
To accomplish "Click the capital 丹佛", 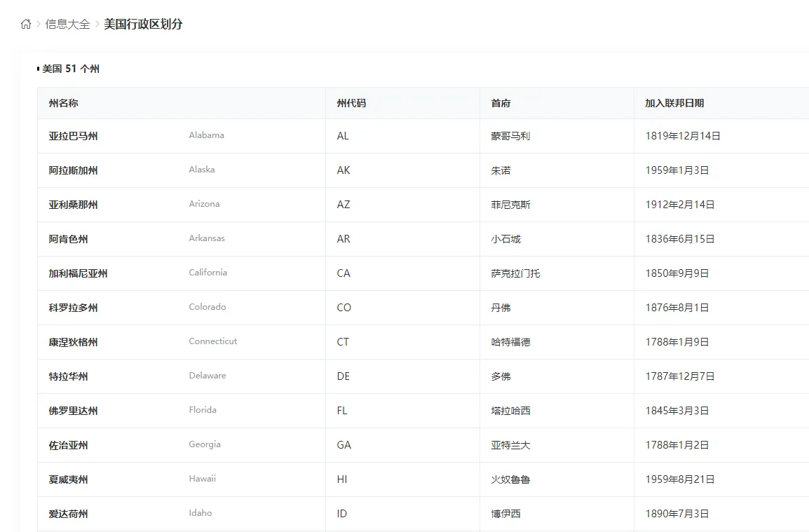I will pos(501,308).
